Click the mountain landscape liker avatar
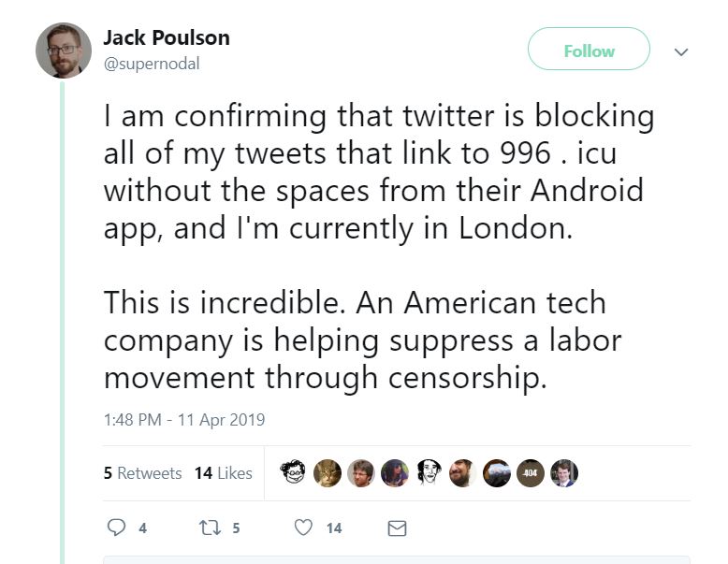Viewport: 728px width, 564px height. 496,473
